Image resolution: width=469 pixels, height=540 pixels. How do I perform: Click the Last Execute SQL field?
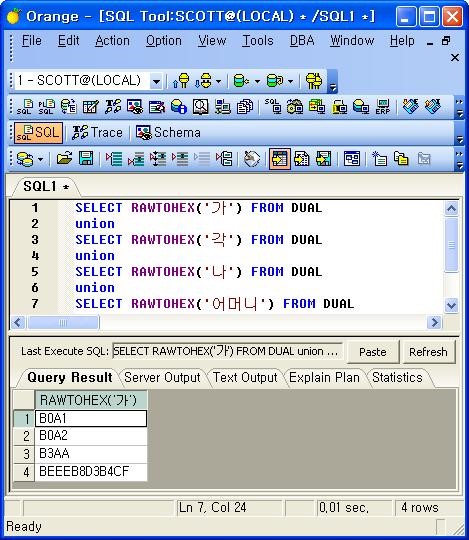(x=228, y=351)
